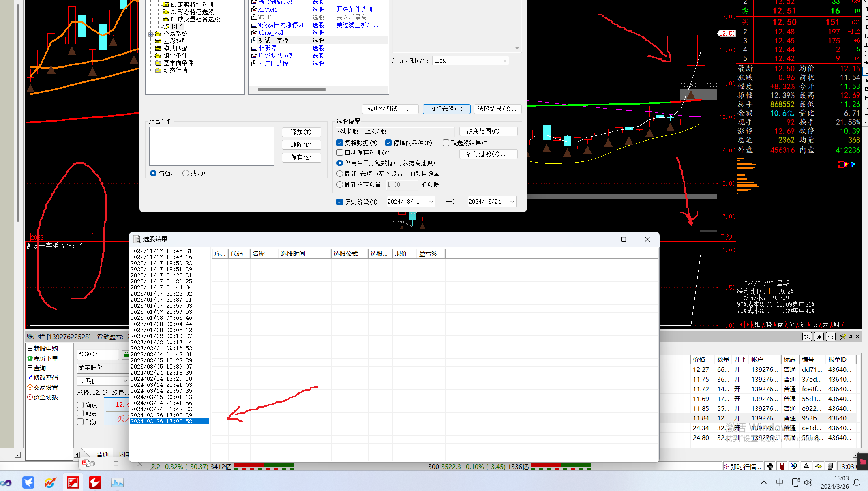Screen dimensions: 868x491
Task: Check the 融资 checkbox in order panel
Action: pos(80,413)
